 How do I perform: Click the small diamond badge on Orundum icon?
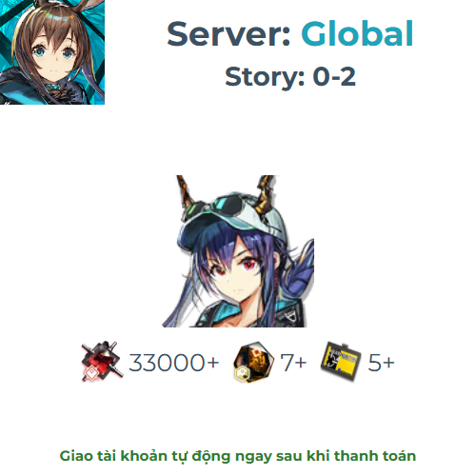92,372
